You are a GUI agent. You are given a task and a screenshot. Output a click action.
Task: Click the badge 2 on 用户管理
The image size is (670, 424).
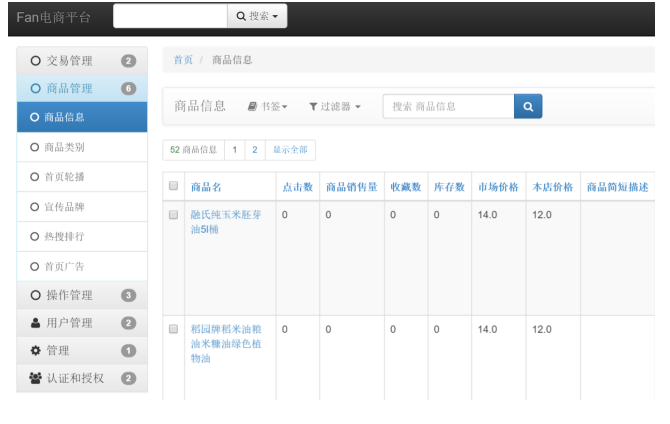[128, 323]
